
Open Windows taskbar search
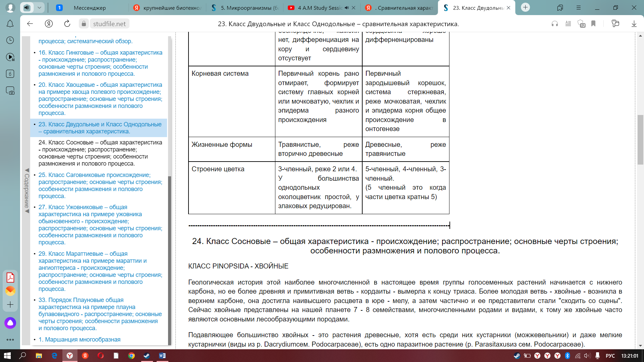[x=23, y=356]
